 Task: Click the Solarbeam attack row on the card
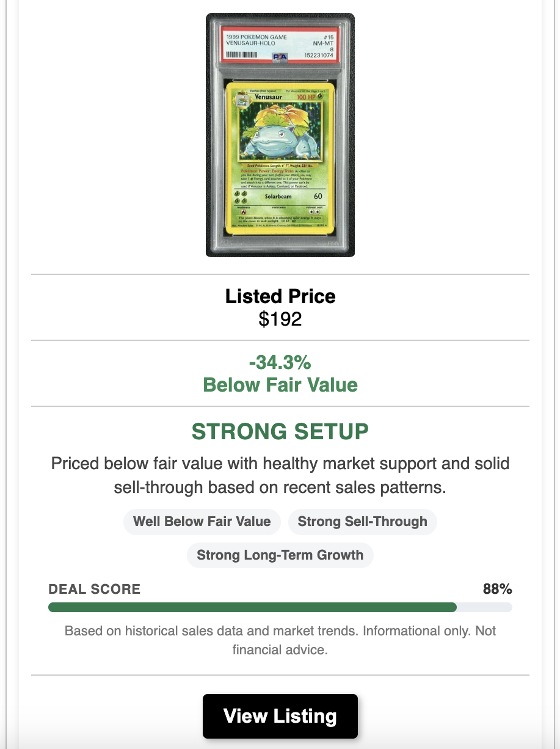280,196
